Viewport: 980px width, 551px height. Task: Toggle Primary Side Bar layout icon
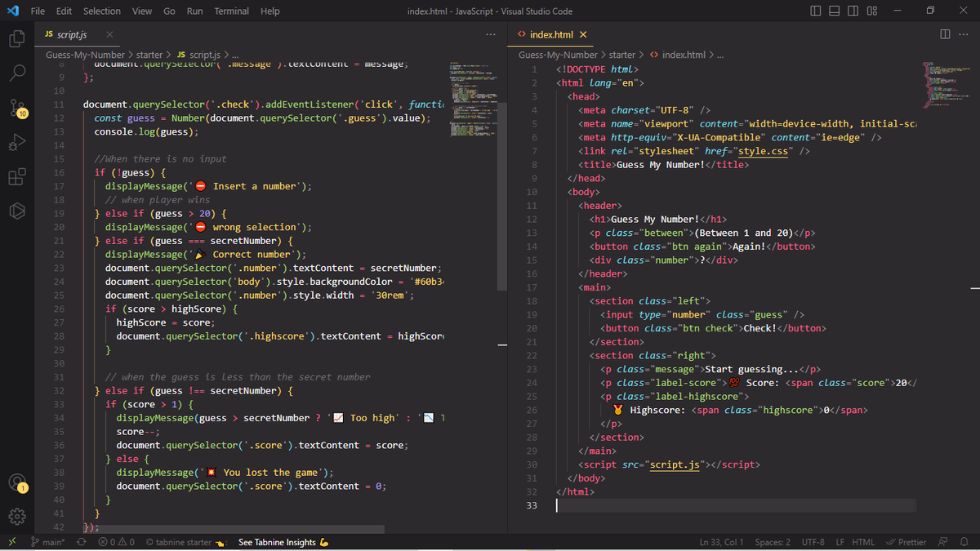817,11
